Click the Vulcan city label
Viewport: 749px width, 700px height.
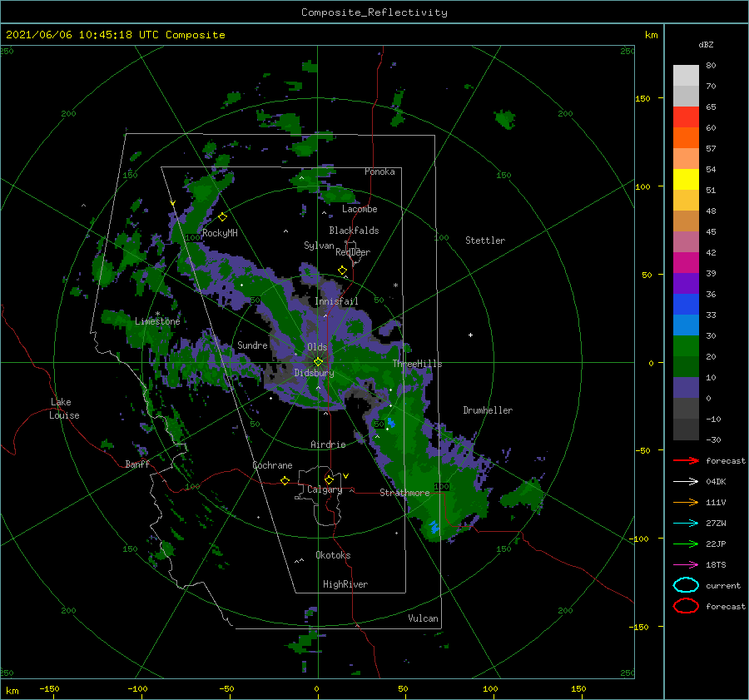pyautogui.click(x=423, y=618)
